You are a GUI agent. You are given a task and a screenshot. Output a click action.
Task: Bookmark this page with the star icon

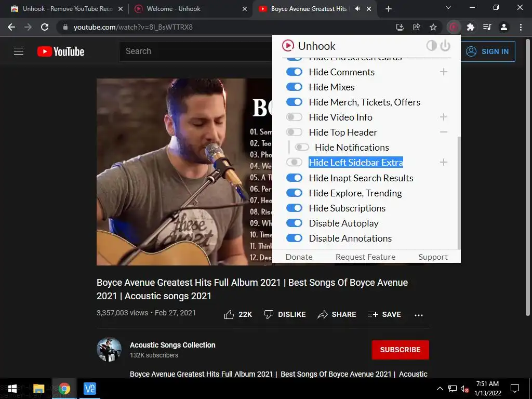433,27
